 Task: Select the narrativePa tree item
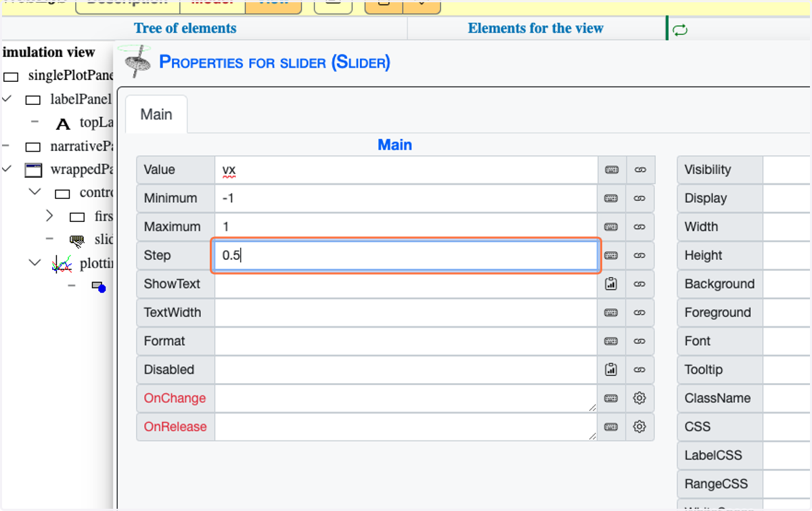pyautogui.click(x=81, y=146)
